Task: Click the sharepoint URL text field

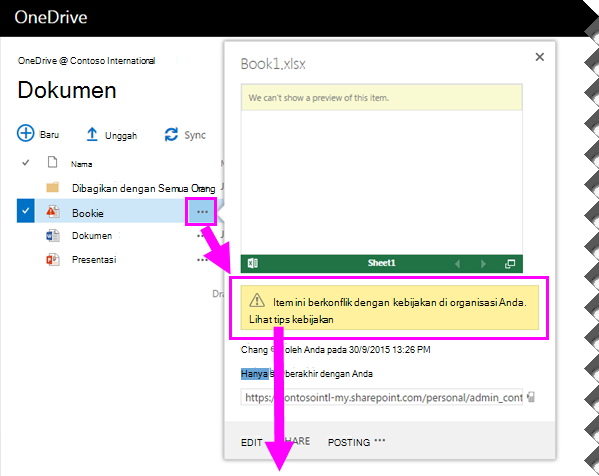Action: (382, 397)
